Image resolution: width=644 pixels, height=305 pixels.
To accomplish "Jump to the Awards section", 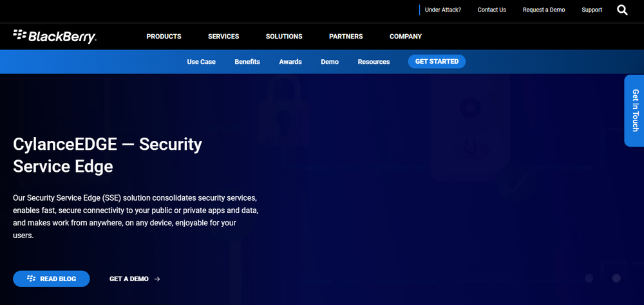I will (x=290, y=62).
